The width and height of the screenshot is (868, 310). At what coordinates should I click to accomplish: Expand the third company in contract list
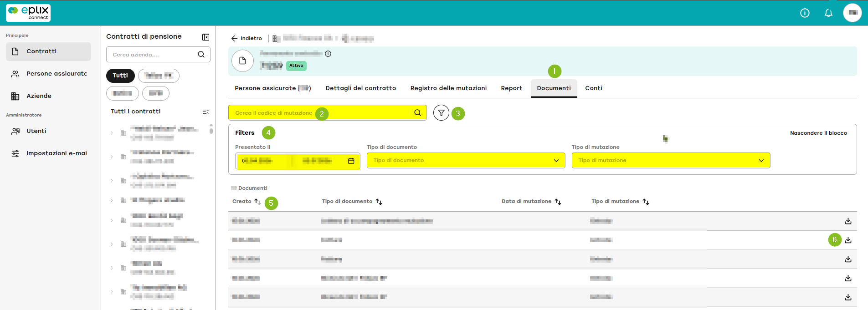pos(112,181)
